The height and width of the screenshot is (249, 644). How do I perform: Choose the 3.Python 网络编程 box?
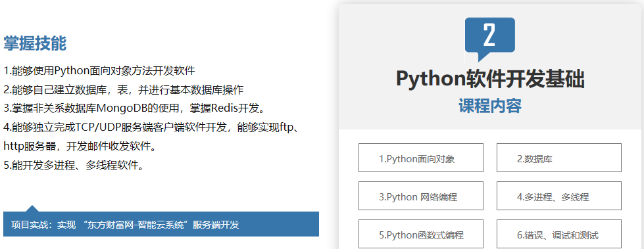coord(420,196)
